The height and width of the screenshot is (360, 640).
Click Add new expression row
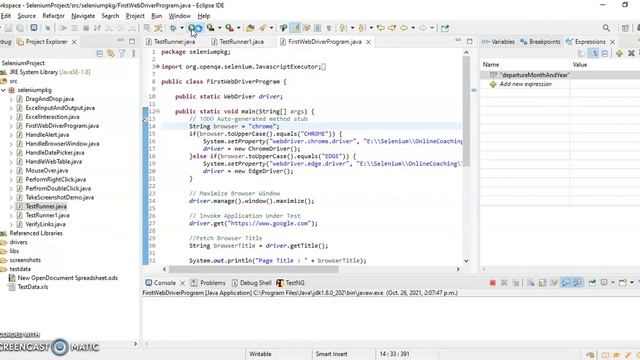525,84
